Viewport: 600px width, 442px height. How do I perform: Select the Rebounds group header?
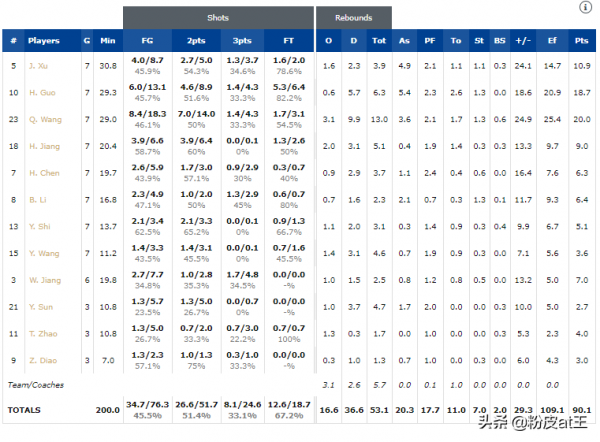click(x=353, y=18)
